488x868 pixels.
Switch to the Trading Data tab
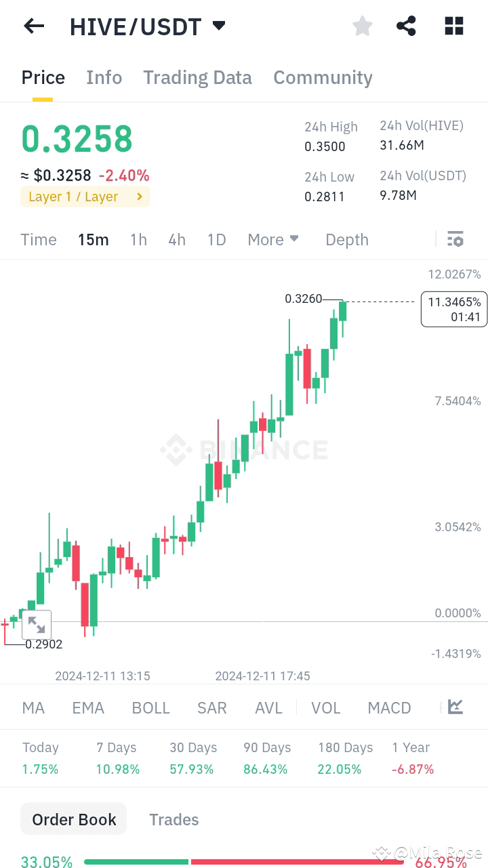click(197, 77)
